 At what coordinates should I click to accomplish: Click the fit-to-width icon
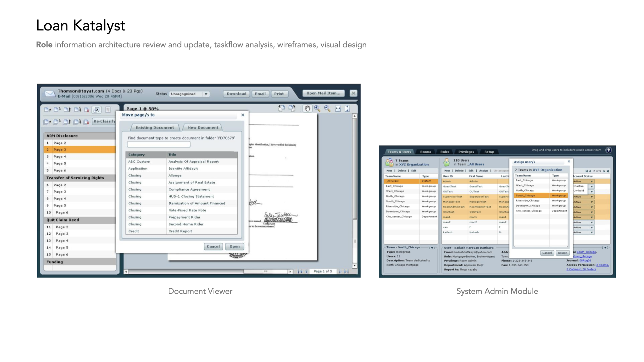(x=338, y=109)
